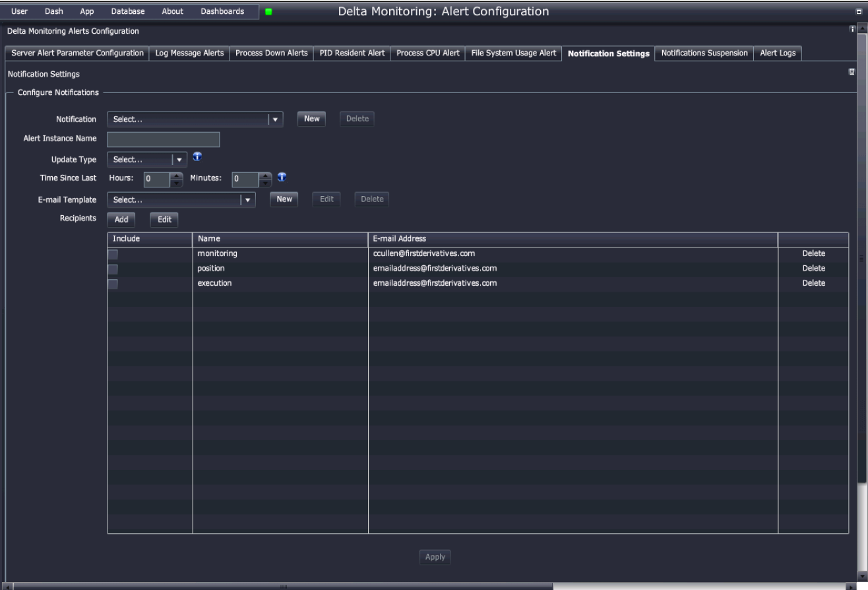Decrease the Hours value with the down arrow
Viewport: 868px width, 590px height.
(x=176, y=182)
